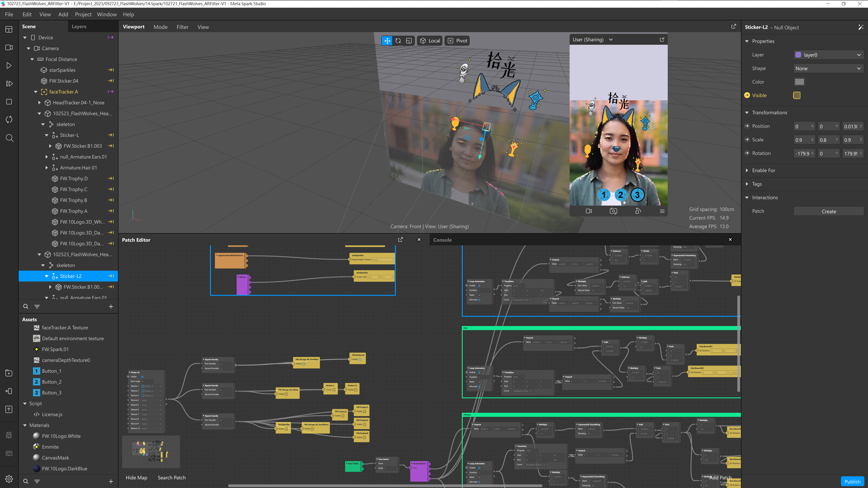Select the Rotate manipulator tool in viewport
868x488 pixels.
tap(398, 41)
